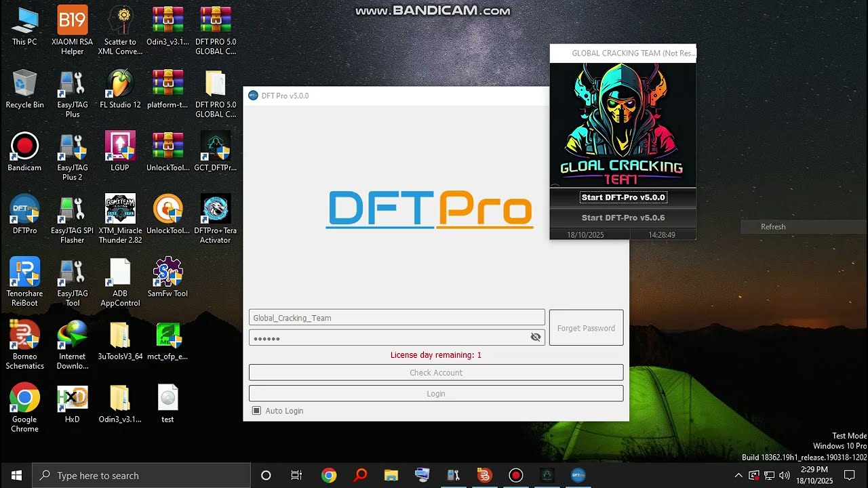Select the test file desktop icon

[x=167, y=403]
